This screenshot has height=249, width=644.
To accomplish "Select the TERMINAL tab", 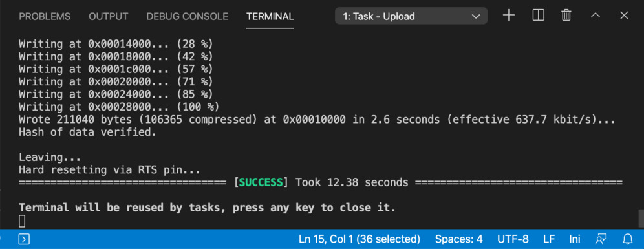I will [x=270, y=16].
